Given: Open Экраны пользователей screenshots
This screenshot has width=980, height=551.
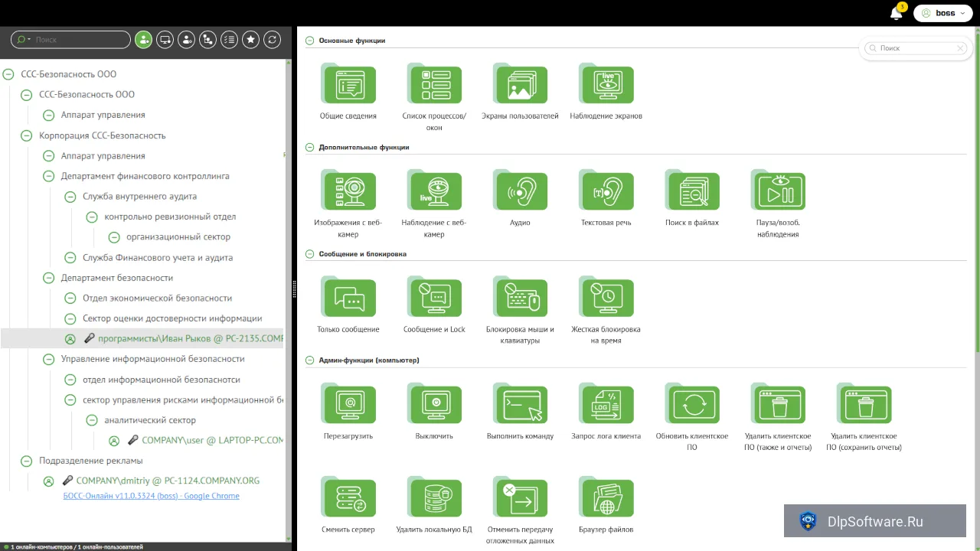Looking at the screenshot, I should pyautogui.click(x=520, y=84).
